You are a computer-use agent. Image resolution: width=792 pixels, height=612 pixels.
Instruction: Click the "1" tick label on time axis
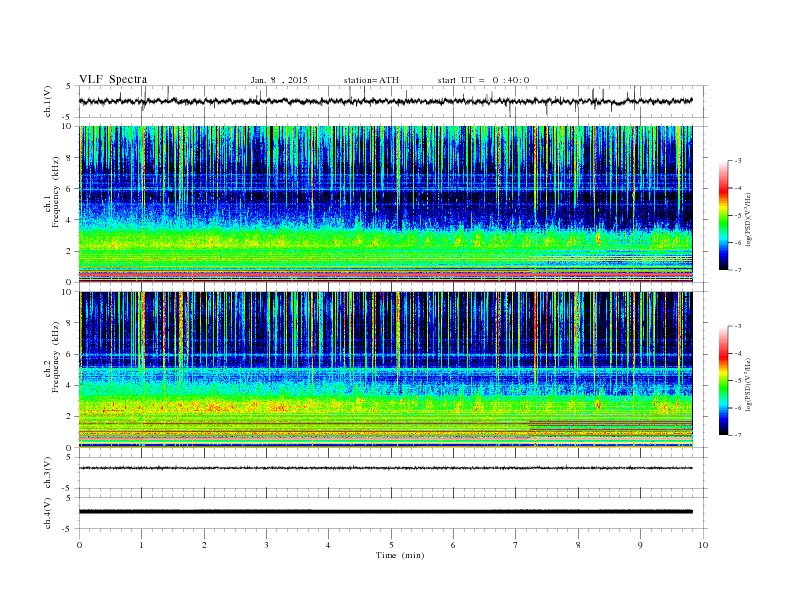141,545
